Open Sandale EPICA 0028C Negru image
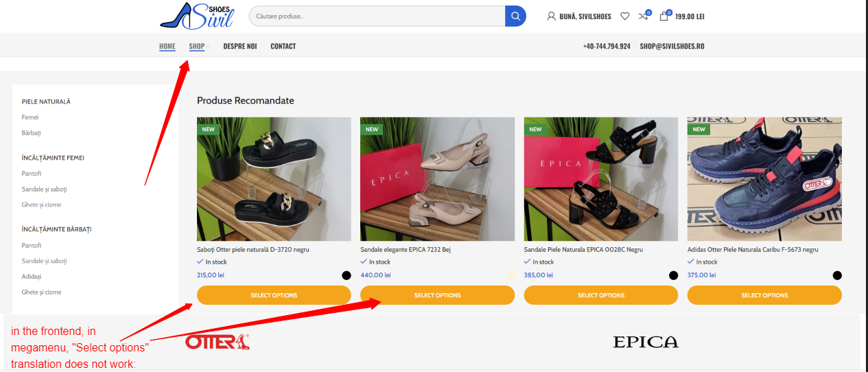This screenshot has width=868, height=372. click(x=601, y=179)
